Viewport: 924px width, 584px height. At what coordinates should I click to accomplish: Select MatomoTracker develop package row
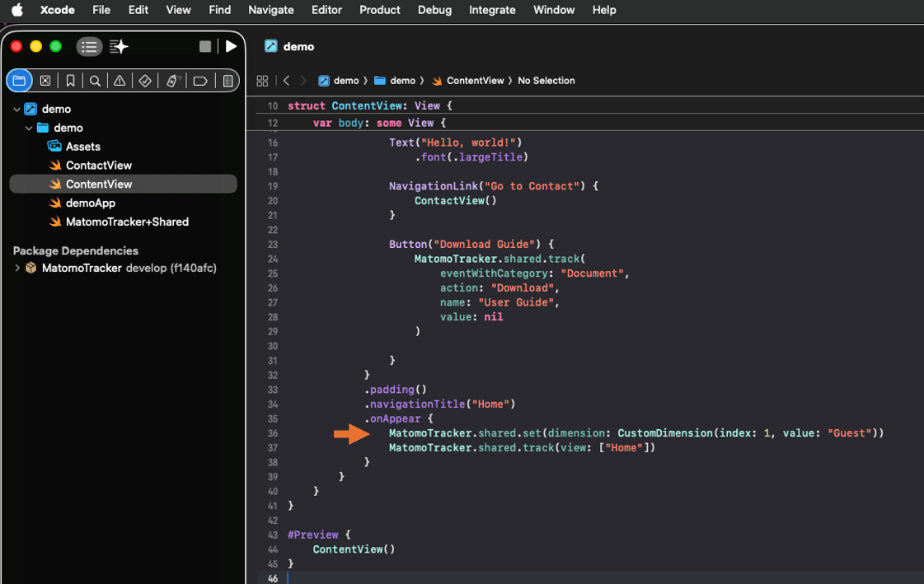pos(123,268)
